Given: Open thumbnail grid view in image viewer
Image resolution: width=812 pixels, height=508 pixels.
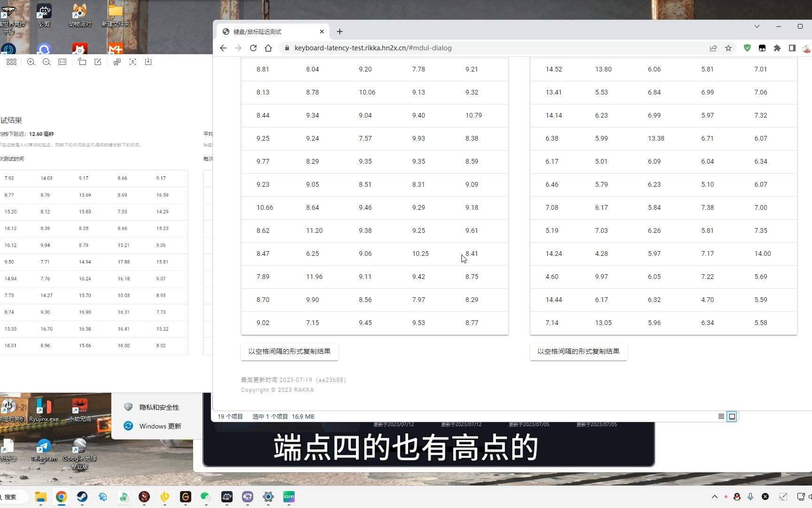Looking at the screenshot, I should [12, 62].
